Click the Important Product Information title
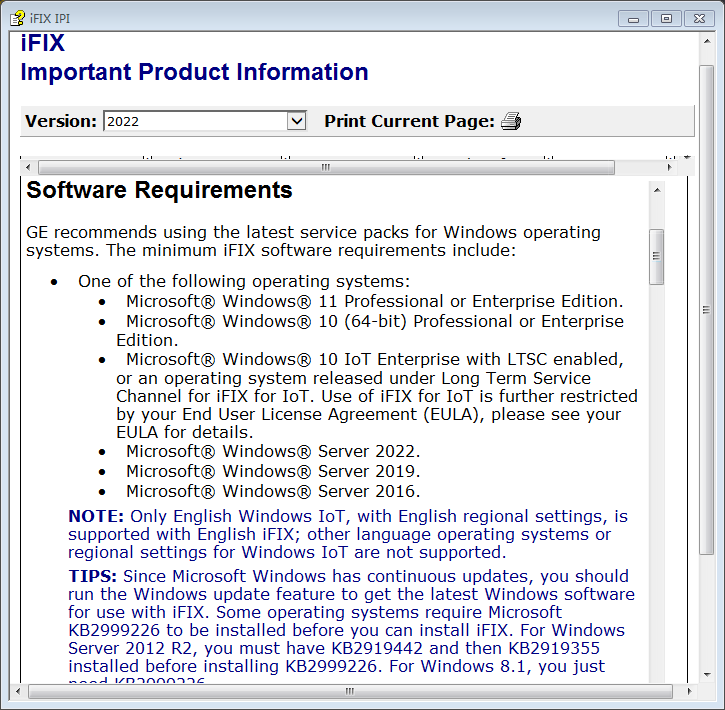 194,72
